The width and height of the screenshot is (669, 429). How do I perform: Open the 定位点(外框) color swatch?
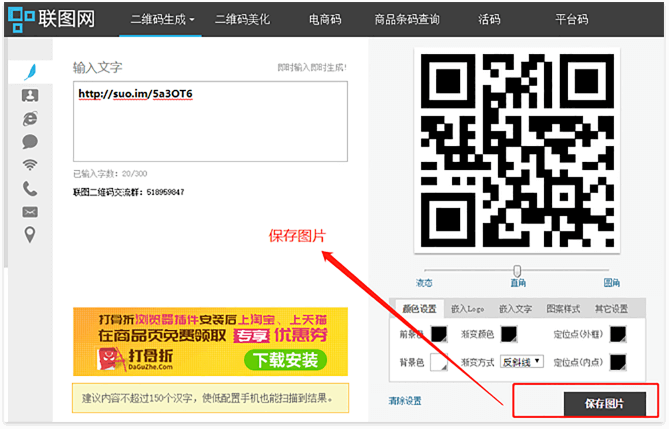[618, 334]
